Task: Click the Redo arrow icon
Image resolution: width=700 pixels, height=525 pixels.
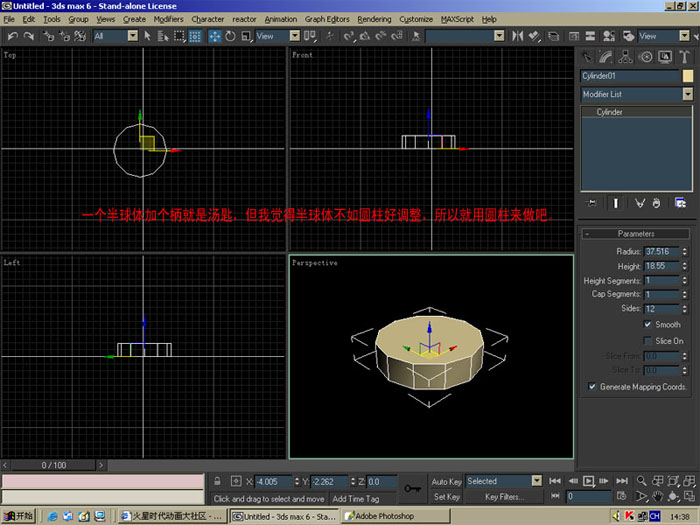Action: coord(29,36)
